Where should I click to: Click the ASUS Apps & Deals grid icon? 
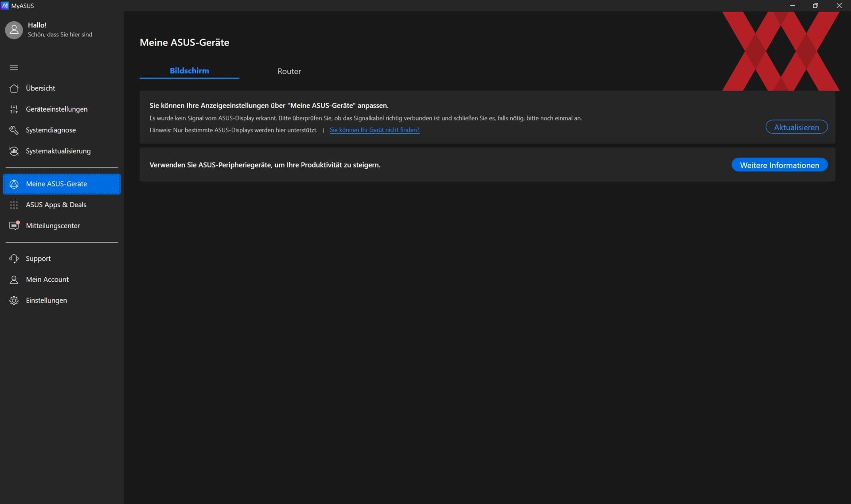pos(14,205)
